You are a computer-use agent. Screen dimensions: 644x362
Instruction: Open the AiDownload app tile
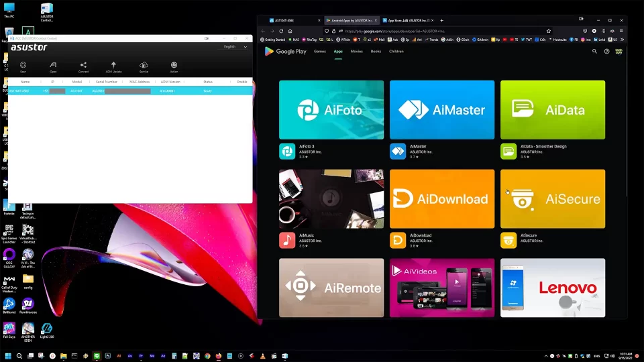tap(442, 199)
